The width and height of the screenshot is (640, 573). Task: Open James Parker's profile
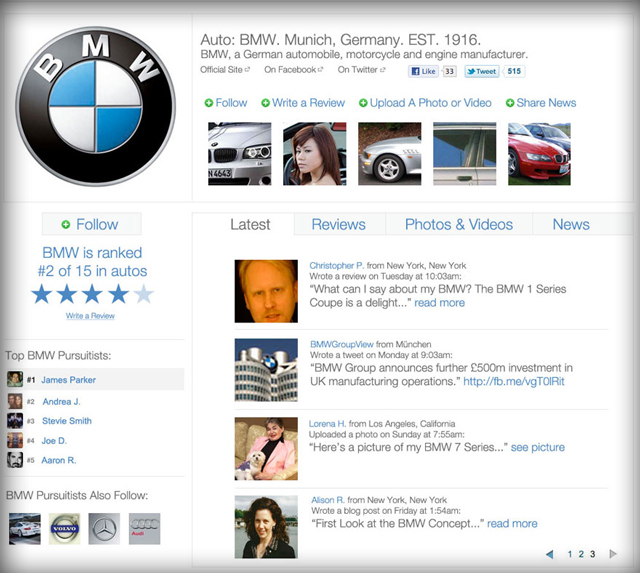pos(69,380)
